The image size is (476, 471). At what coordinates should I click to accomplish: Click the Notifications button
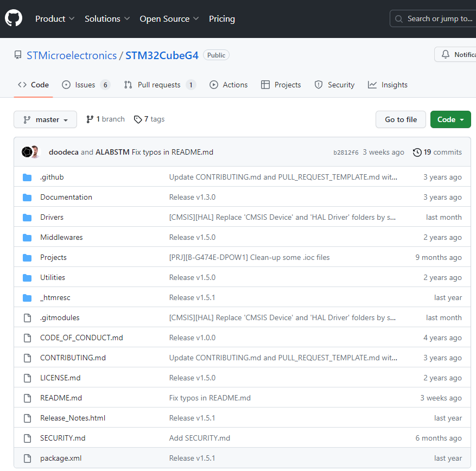click(455, 55)
